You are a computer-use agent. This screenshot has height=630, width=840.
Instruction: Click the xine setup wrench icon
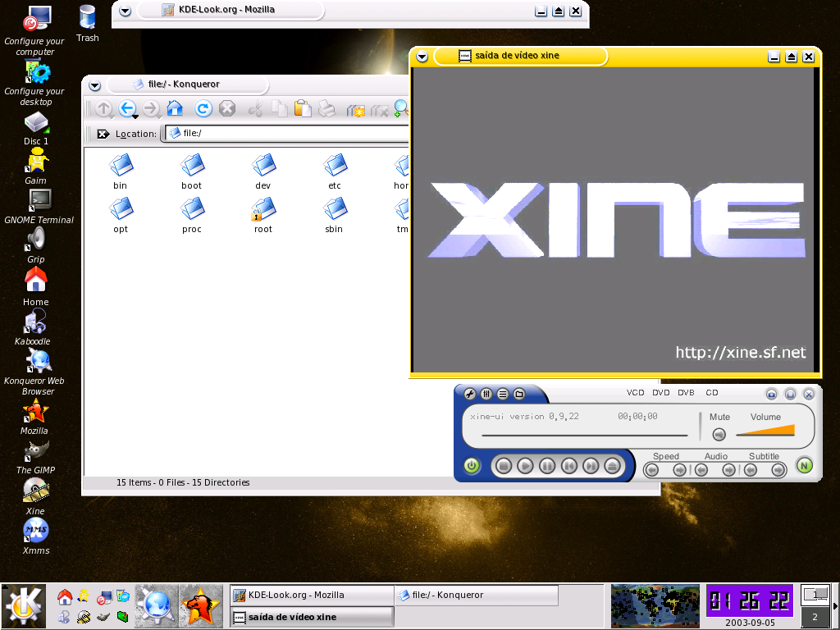(470, 395)
